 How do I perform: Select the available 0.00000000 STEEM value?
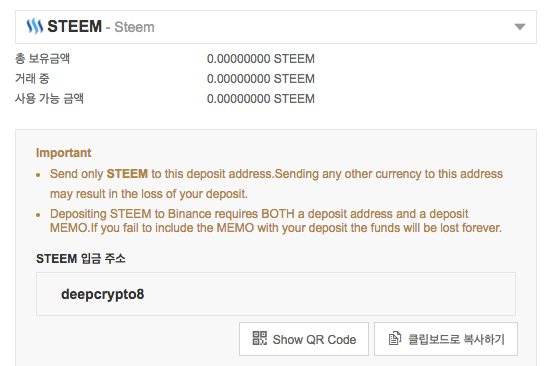(x=261, y=99)
